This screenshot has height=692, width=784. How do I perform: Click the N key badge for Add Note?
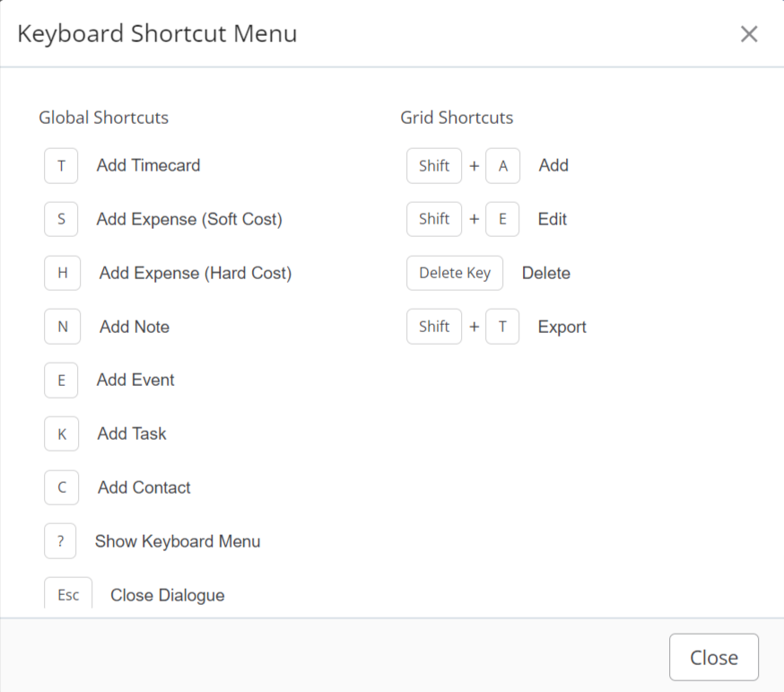click(x=63, y=327)
